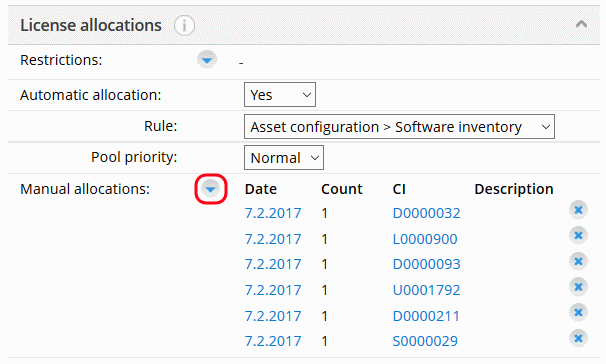This screenshot has height=364, width=606.
Task: Open the Pool priority dropdown
Action: pos(284,158)
